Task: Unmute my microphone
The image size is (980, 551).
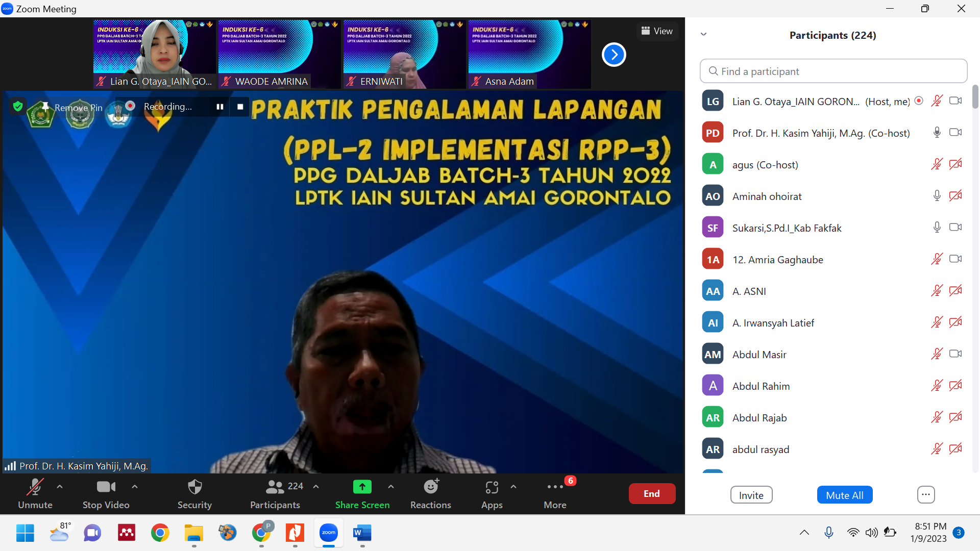Action: coord(35,487)
